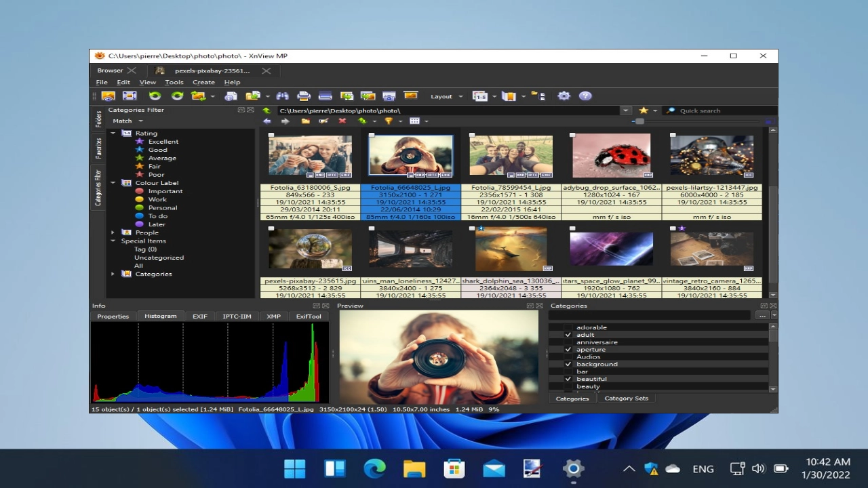Click the new folder icon

pos(306,121)
